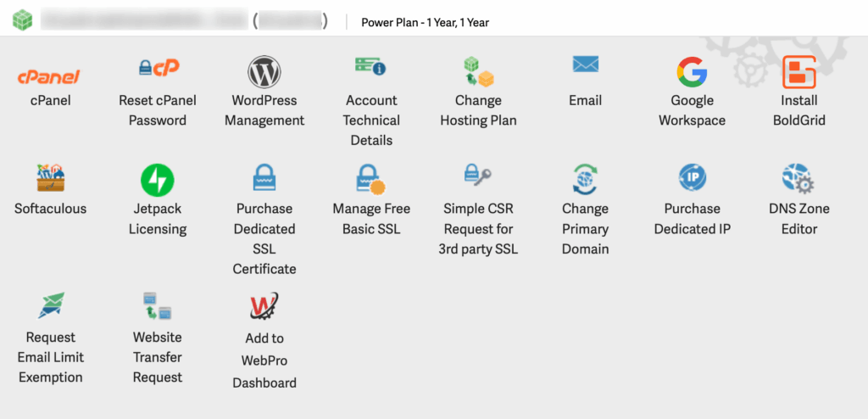Click the Install BoldGrid icon

798,72
